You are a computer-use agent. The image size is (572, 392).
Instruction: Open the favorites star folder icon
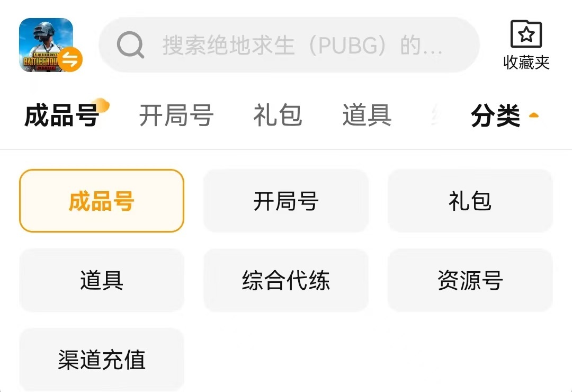pos(526,34)
